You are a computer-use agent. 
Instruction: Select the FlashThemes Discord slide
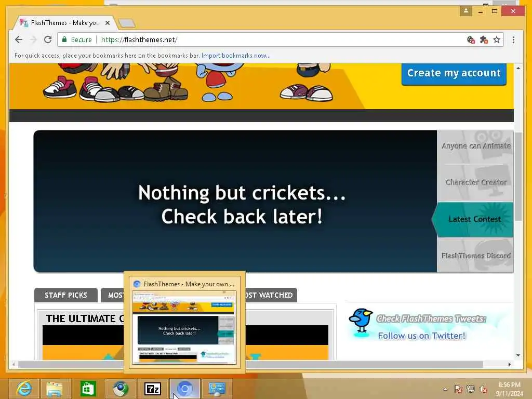475,255
